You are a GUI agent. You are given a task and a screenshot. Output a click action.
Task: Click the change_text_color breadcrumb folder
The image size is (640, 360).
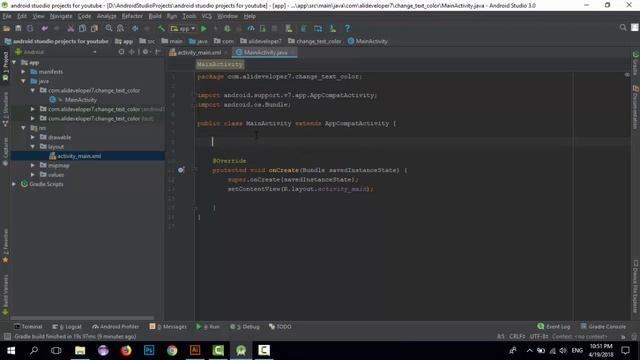(x=314, y=41)
